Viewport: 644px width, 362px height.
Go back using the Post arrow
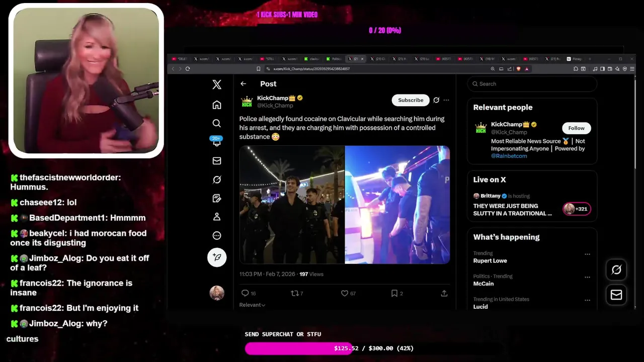tap(243, 84)
